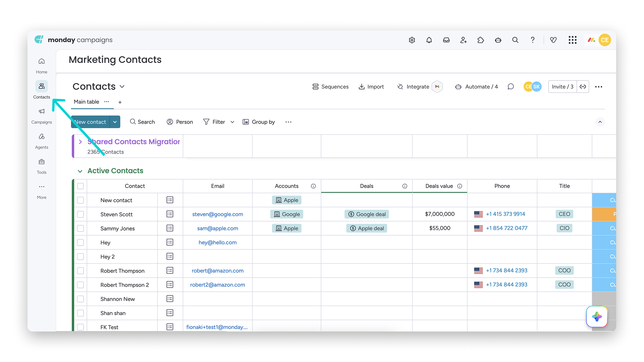Click the Import button

pos(371,87)
